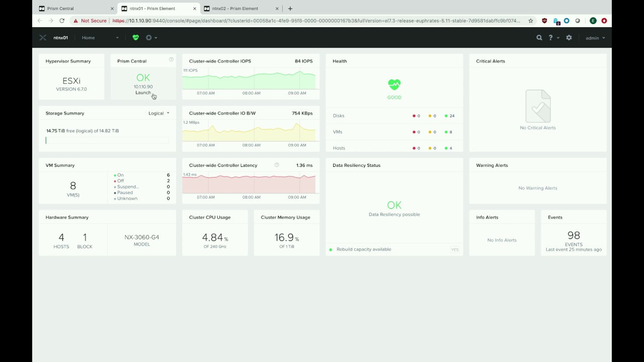
Task: Click the storage usage progress bar
Action: coord(107,140)
